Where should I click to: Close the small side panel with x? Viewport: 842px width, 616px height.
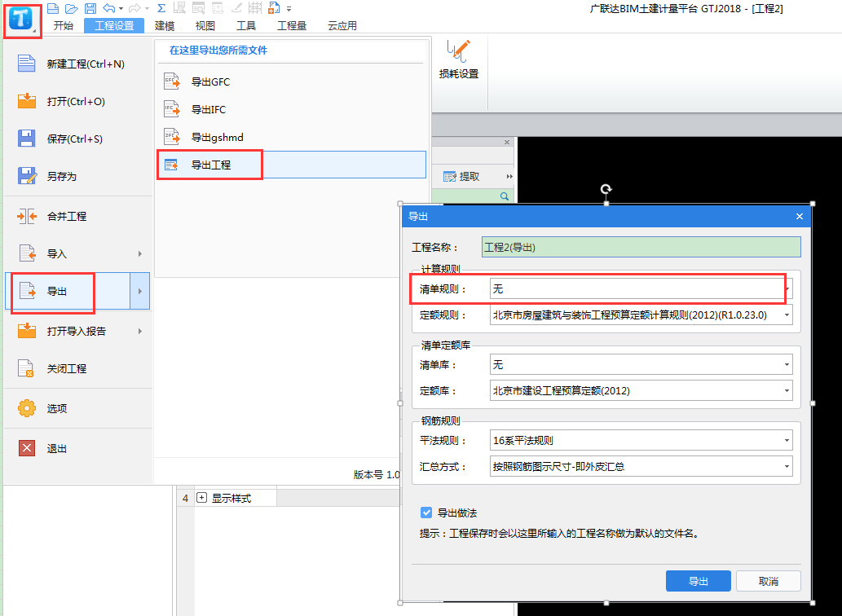(x=507, y=143)
